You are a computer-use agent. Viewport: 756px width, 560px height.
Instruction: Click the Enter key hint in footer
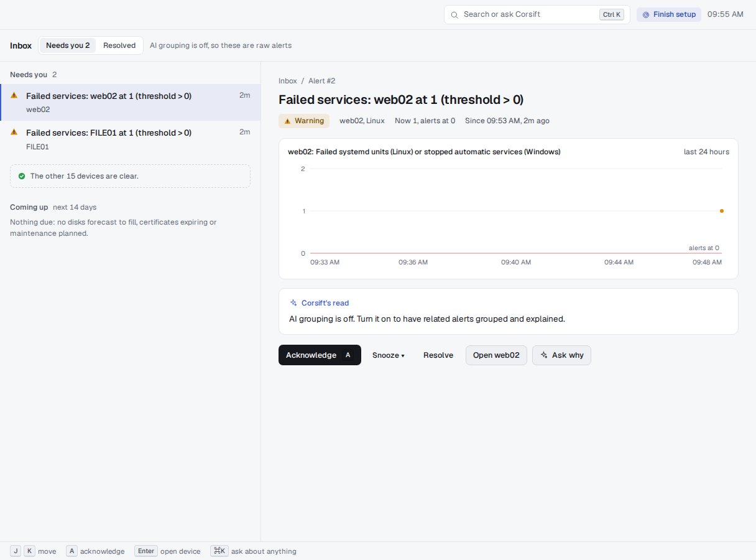pyautogui.click(x=146, y=551)
